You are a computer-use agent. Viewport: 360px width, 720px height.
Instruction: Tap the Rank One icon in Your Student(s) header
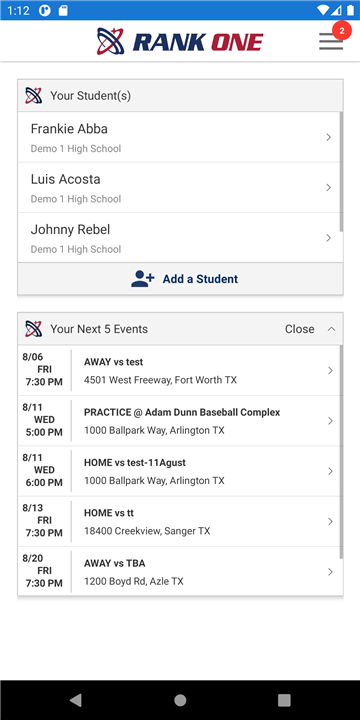tap(34, 96)
